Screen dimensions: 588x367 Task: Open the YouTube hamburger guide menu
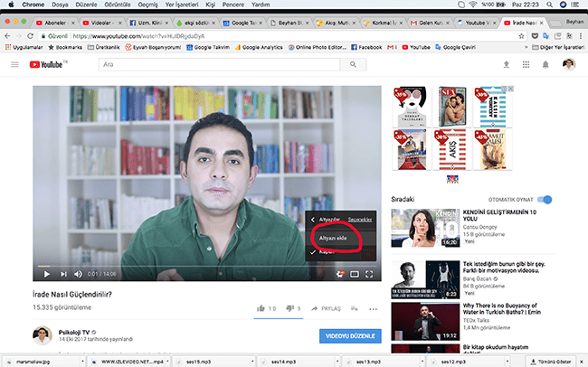(14, 65)
